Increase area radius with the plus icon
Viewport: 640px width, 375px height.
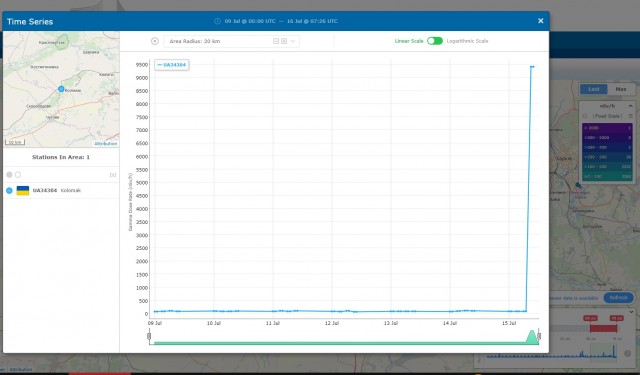[284, 41]
